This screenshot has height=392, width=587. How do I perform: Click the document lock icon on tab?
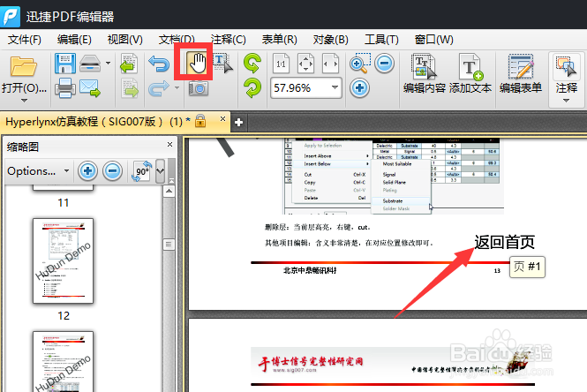(x=200, y=121)
